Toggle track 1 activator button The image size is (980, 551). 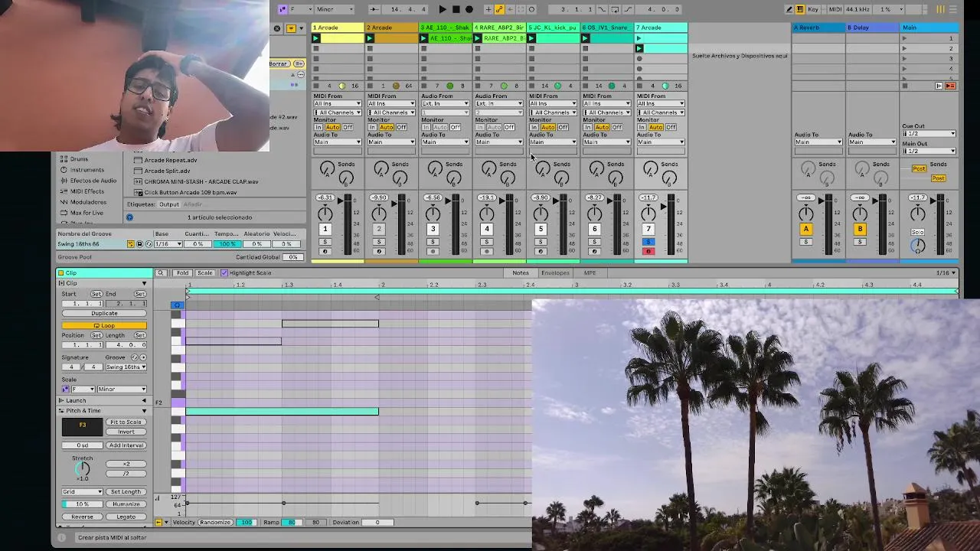tap(325, 229)
